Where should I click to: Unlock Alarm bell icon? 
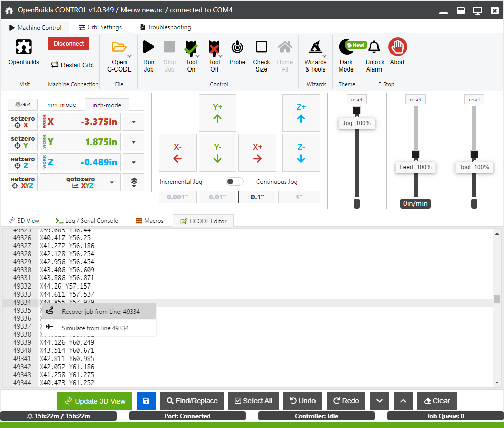coord(374,47)
